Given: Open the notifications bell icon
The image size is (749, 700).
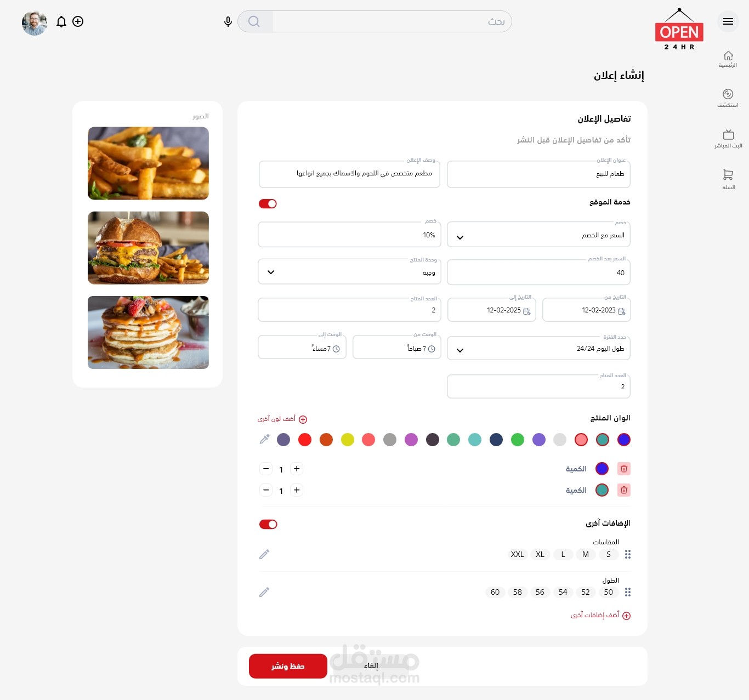Looking at the screenshot, I should coord(61,22).
